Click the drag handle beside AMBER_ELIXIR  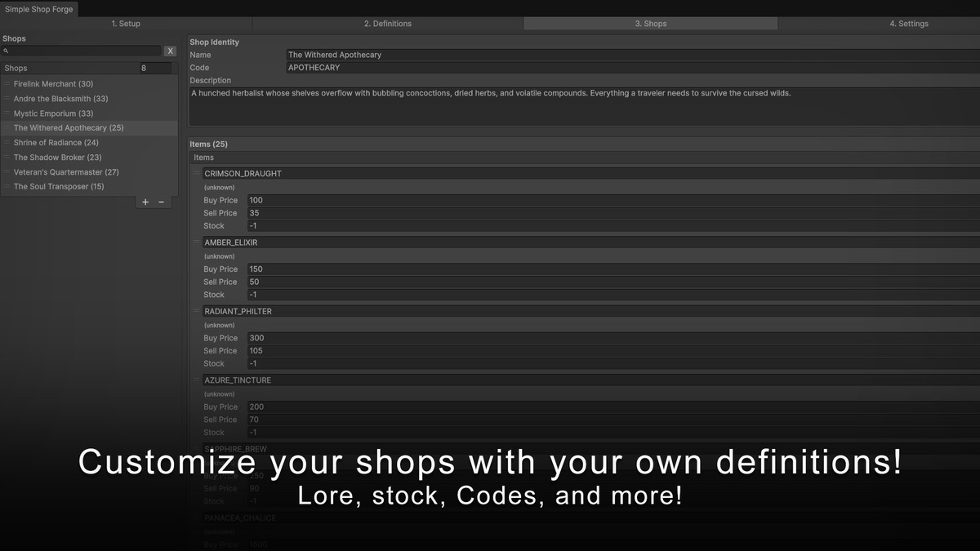(x=195, y=242)
